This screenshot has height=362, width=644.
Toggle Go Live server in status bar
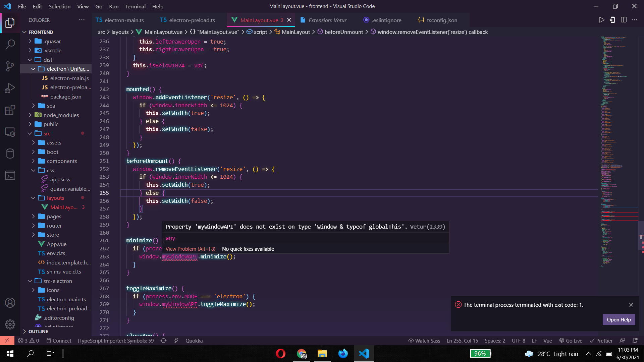[571, 341]
